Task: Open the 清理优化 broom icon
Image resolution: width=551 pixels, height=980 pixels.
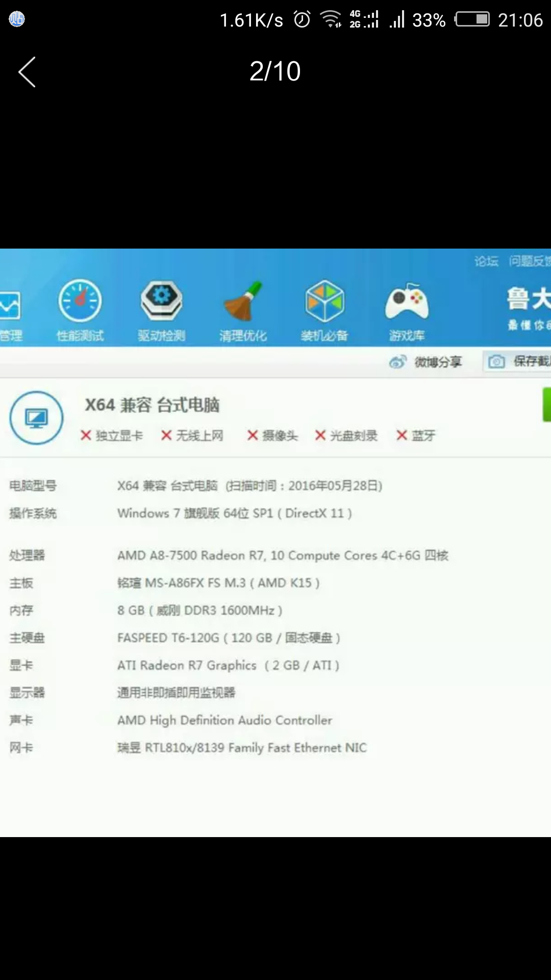Action: click(243, 301)
